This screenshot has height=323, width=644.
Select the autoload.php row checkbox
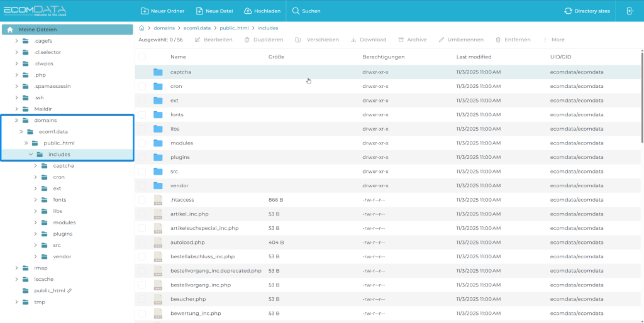(x=142, y=242)
